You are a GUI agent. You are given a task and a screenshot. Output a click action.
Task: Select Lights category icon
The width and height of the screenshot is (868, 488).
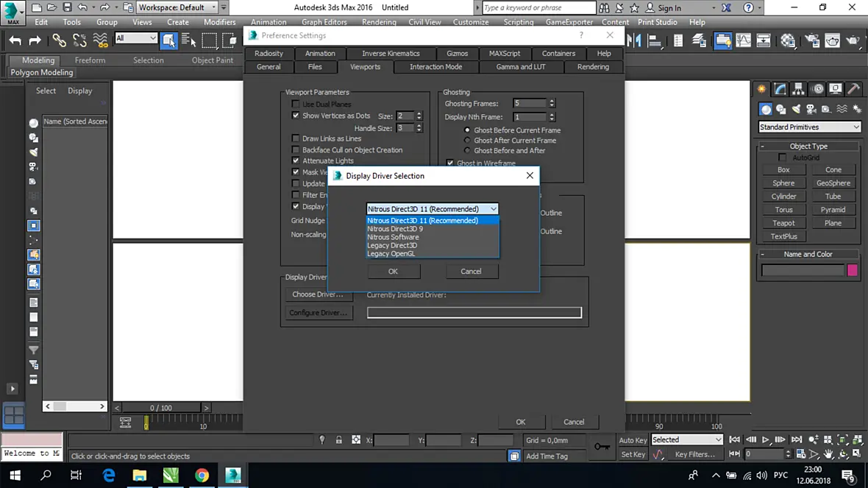click(x=796, y=109)
